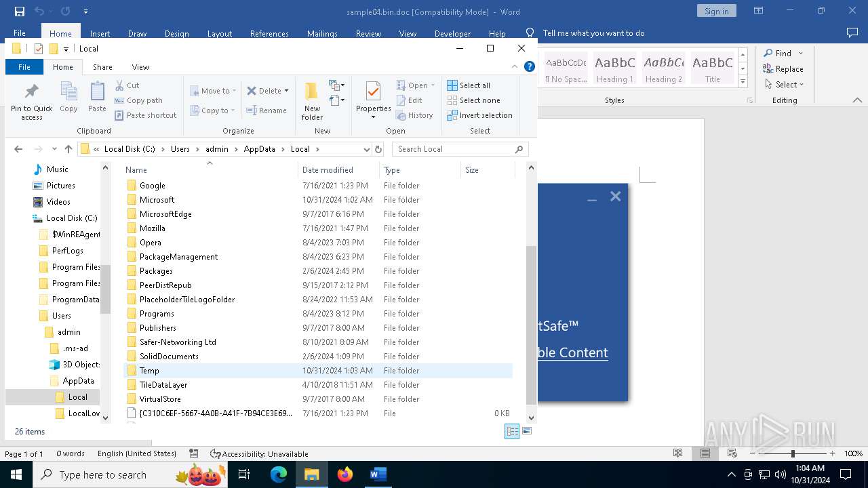This screenshot has height=488, width=868.
Task: Select Pictures in navigation pane
Action: [x=60, y=186]
